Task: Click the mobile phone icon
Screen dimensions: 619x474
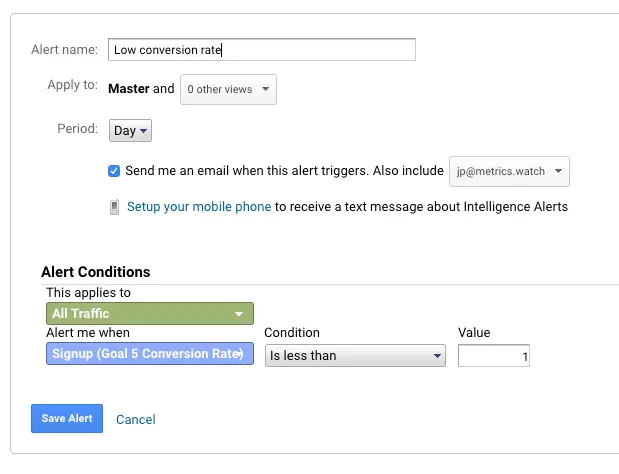Action: tap(115, 207)
